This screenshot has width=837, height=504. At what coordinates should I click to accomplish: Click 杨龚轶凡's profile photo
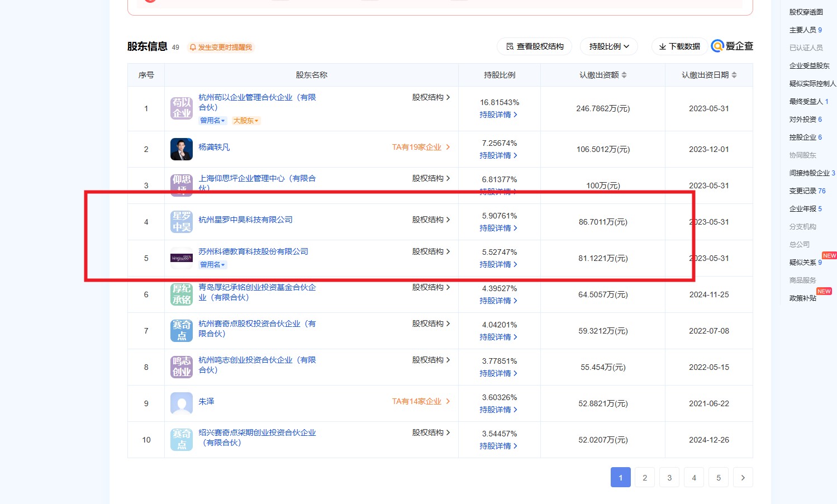(182, 149)
